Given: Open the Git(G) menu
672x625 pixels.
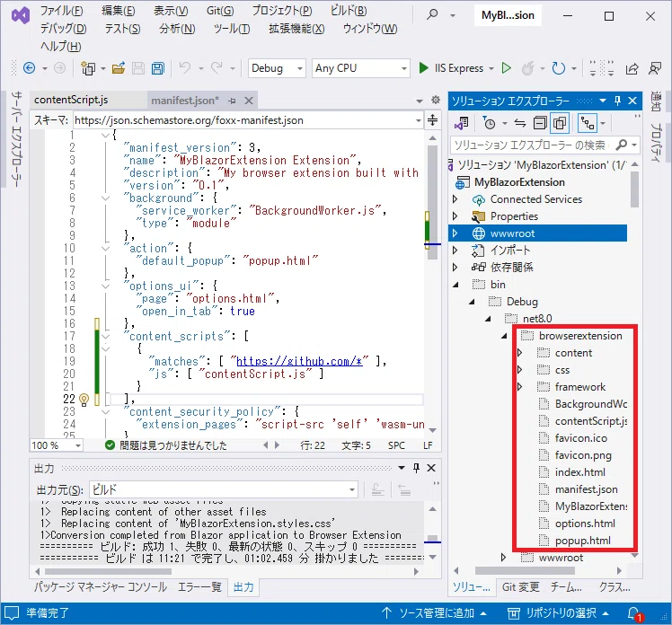Looking at the screenshot, I should (x=220, y=10).
